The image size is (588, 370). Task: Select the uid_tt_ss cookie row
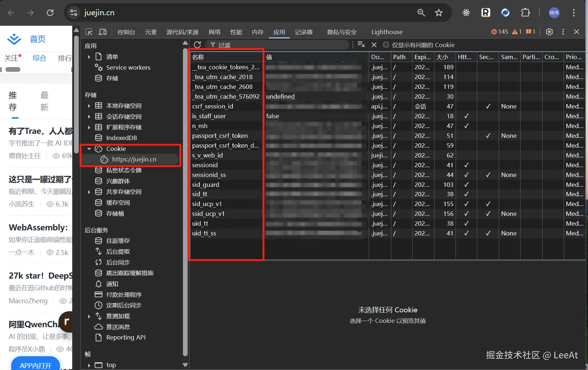coord(387,233)
